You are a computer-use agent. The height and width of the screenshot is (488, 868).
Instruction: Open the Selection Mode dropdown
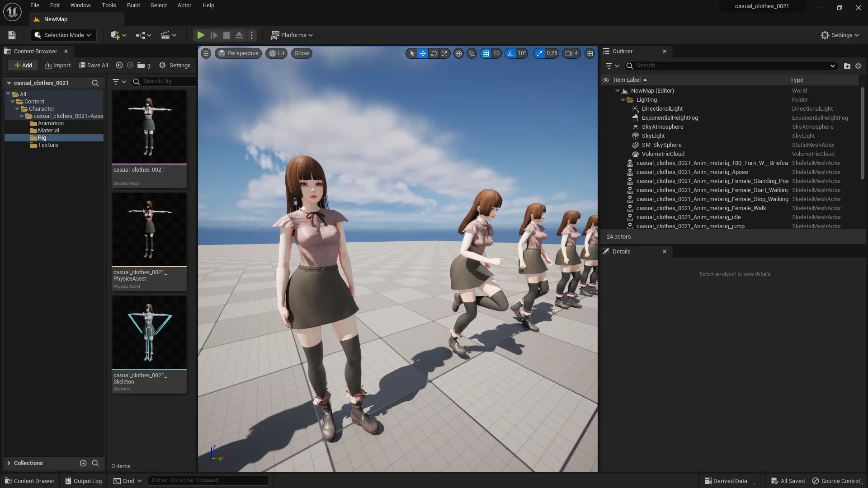point(63,35)
